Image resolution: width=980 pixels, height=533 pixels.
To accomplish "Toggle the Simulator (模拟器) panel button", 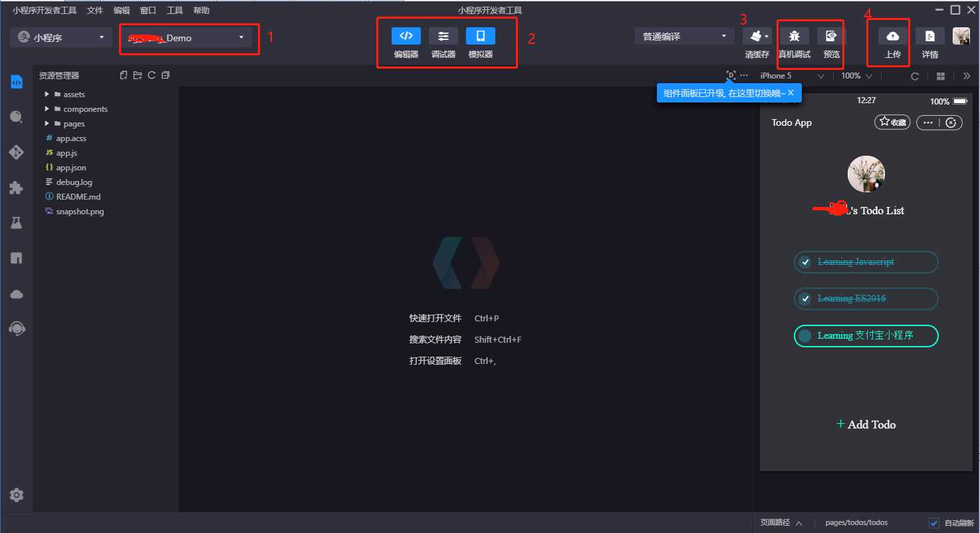I will 480,37.
